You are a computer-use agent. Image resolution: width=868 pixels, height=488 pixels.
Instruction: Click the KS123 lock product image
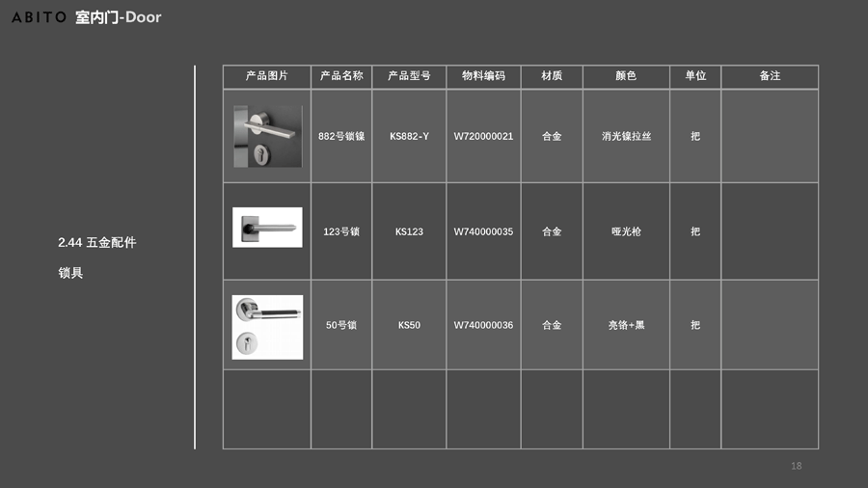(267, 228)
